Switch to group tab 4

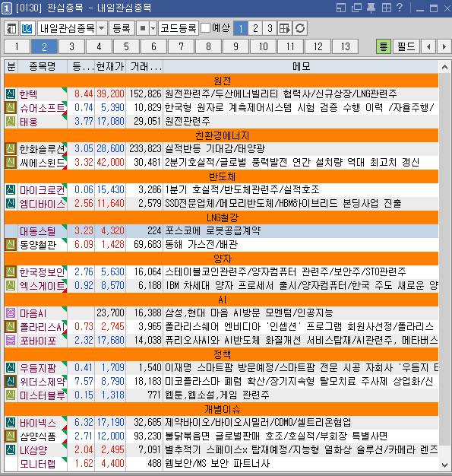point(99,46)
